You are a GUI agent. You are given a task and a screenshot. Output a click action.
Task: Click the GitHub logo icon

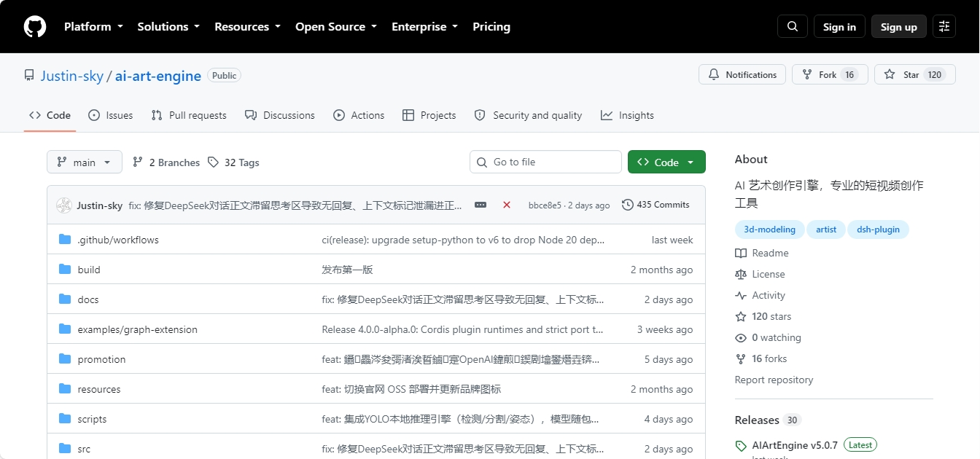pyautogui.click(x=35, y=27)
